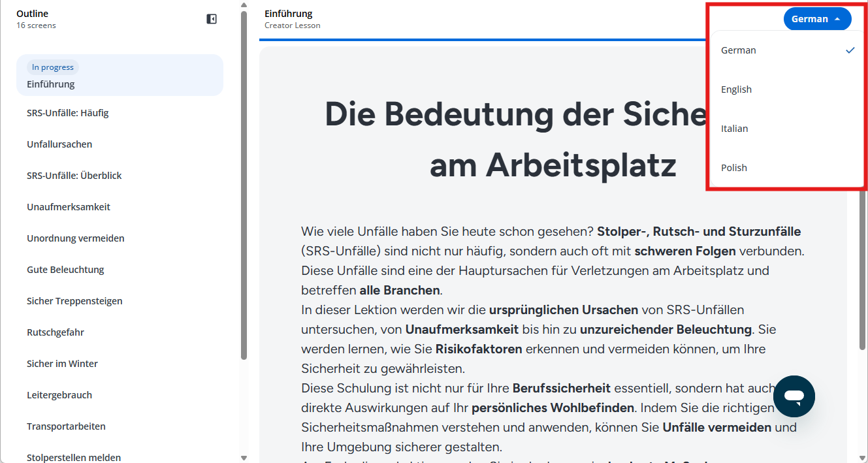This screenshot has width=868, height=463.
Task: Click the outline scrollbar up arrow
Action: [244, 5]
